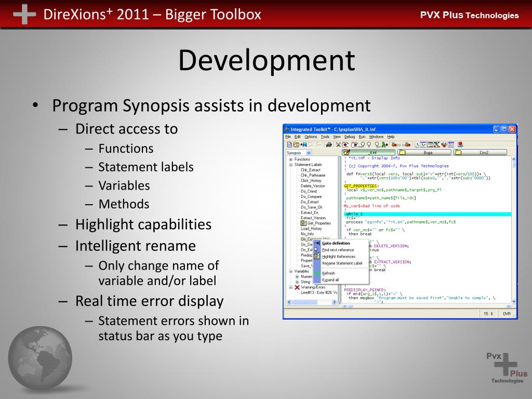Select 'Line#13 - Error #26' error entry
532x399 pixels.
[x=319, y=292]
